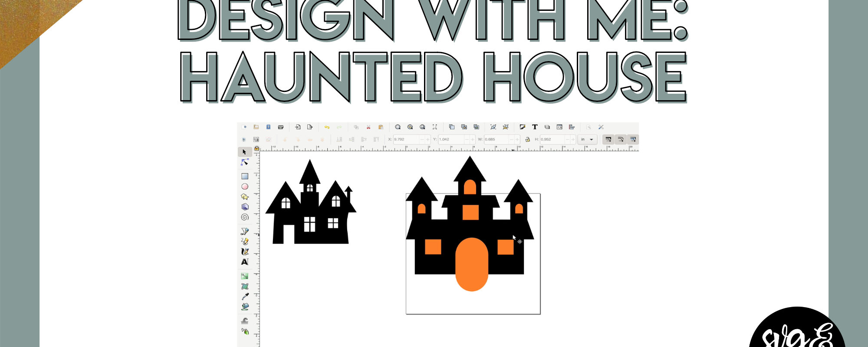Select the Selector arrow tool
The height and width of the screenshot is (347, 868).
pos(245,152)
